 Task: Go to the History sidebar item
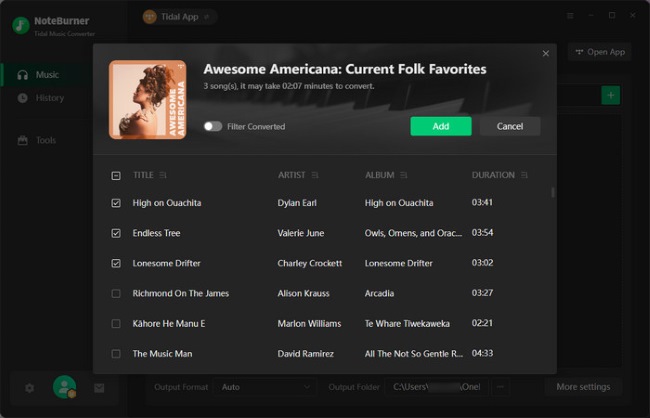click(x=46, y=98)
